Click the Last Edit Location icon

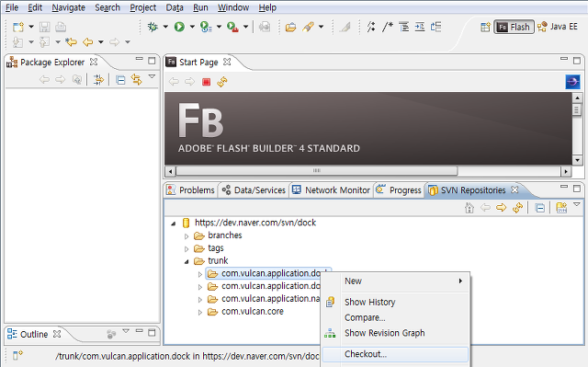[x=71, y=42]
